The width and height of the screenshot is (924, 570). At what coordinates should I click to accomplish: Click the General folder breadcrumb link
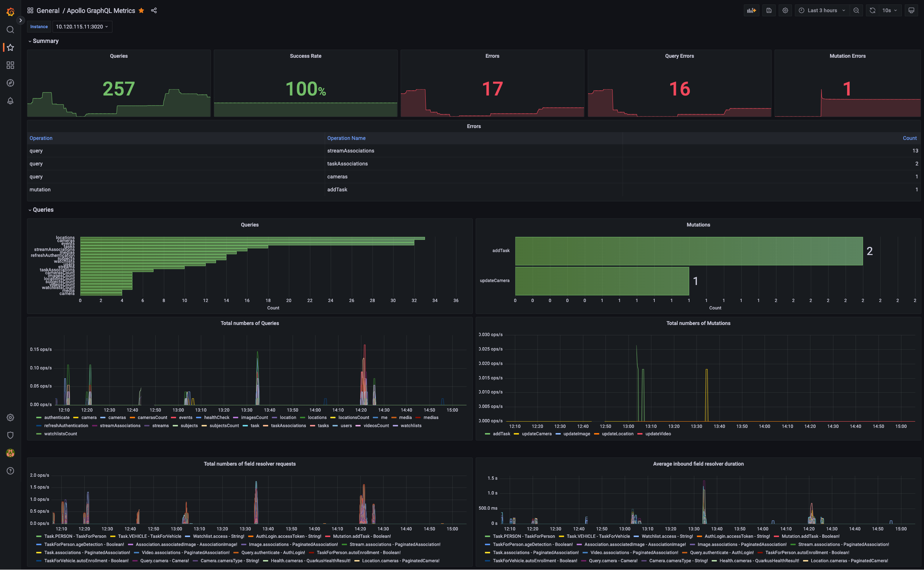coord(48,11)
